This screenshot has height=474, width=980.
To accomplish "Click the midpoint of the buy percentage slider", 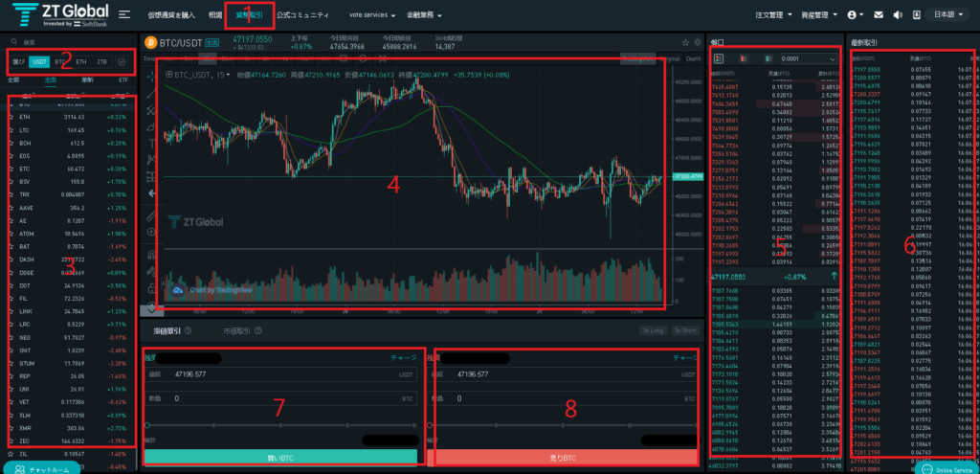I will [280, 424].
